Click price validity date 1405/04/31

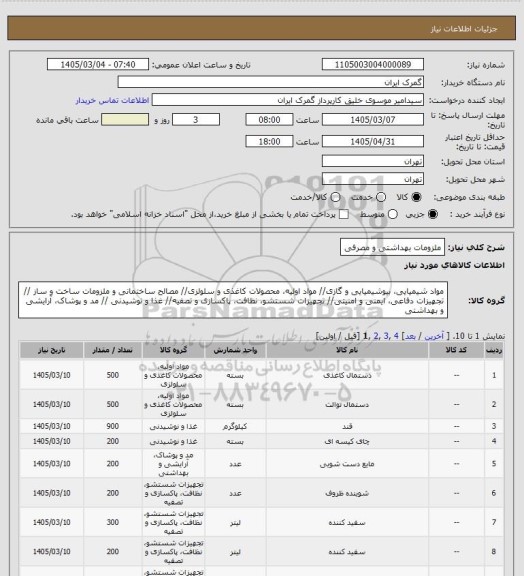(x=373, y=141)
